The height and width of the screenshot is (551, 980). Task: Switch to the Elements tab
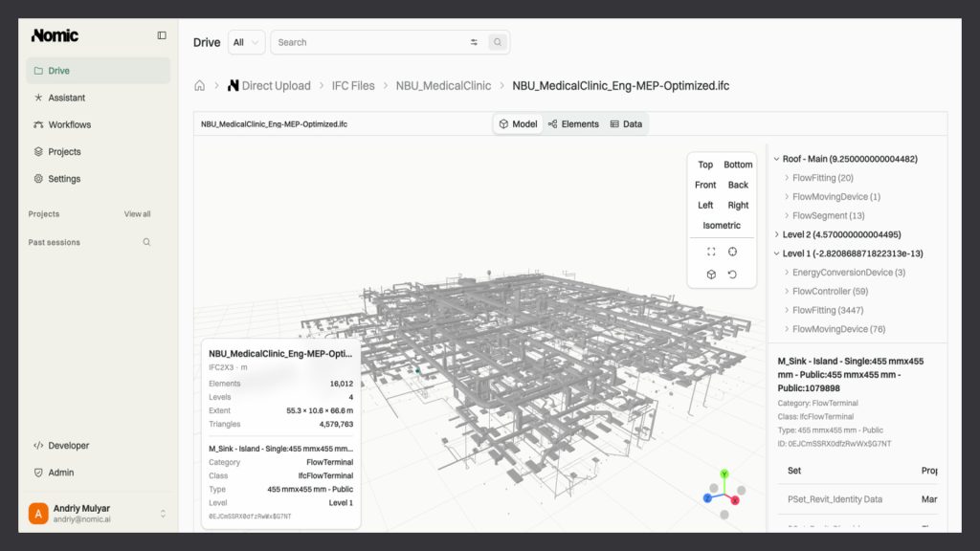coord(573,124)
